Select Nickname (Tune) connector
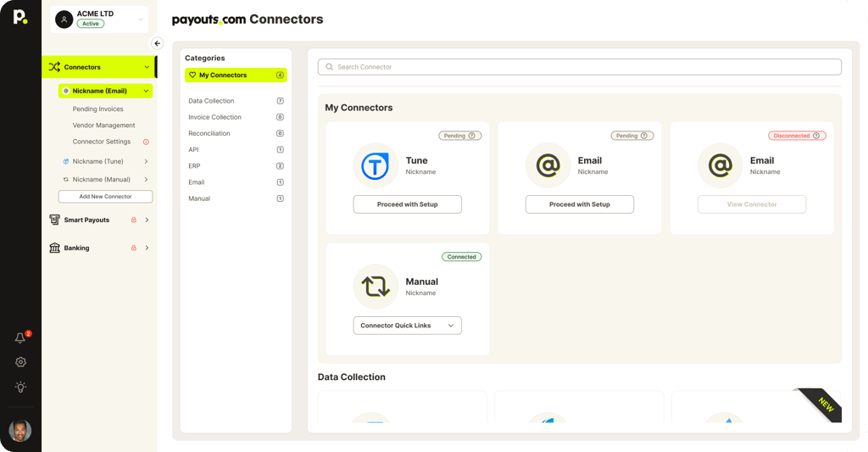The height and width of the screenshot is (452, 868). coord(98,161)
